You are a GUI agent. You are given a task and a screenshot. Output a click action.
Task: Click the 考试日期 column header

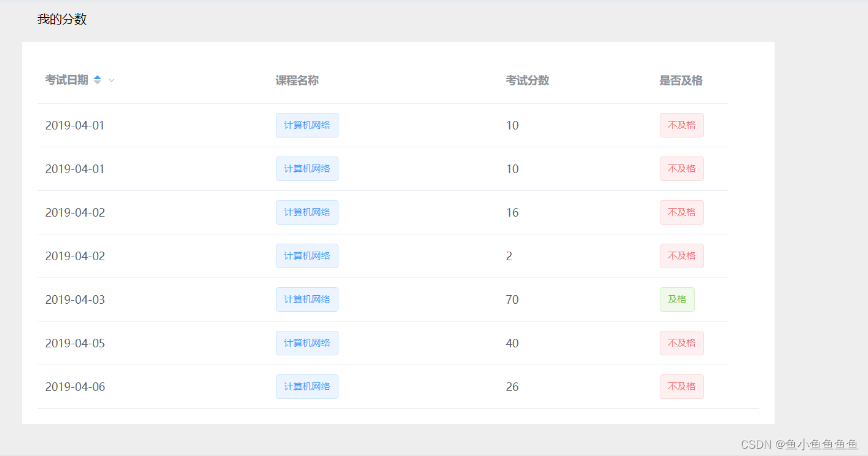tap(67, 80)
